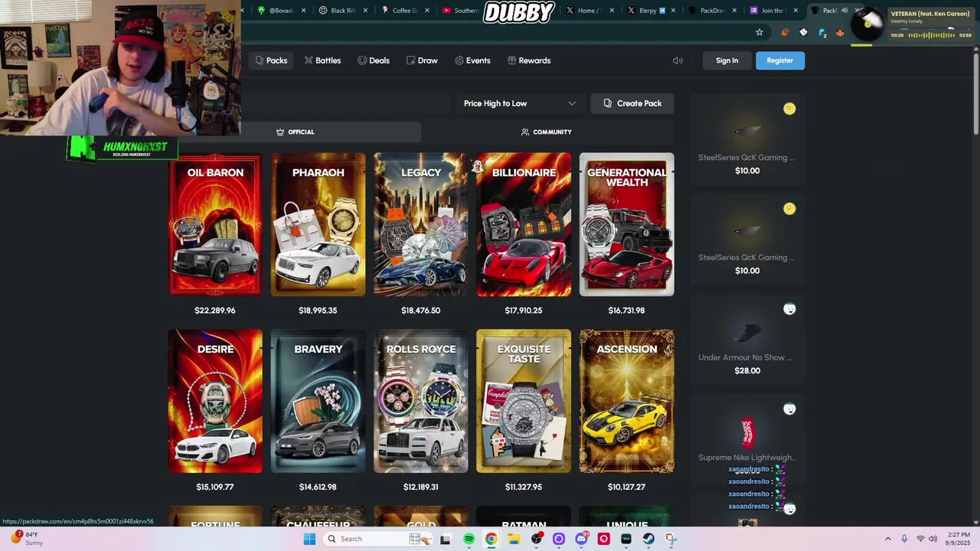
Task: Switch to the Bovada browser tab
Action: (x=281, y=11)
